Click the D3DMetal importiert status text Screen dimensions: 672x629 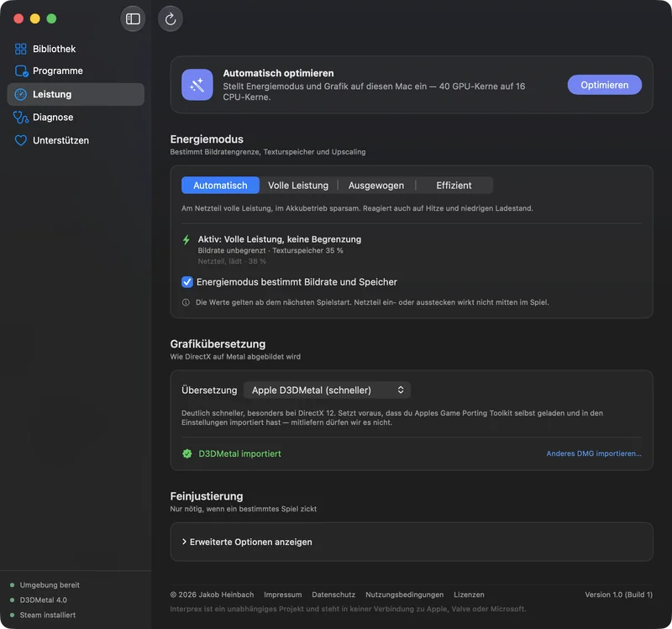click(x=239, y=453)
